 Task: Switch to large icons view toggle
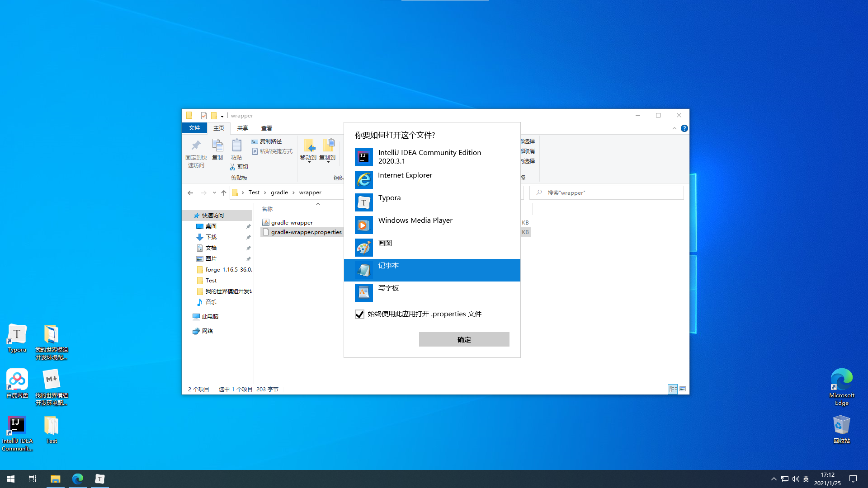click(x=683, y=389)
